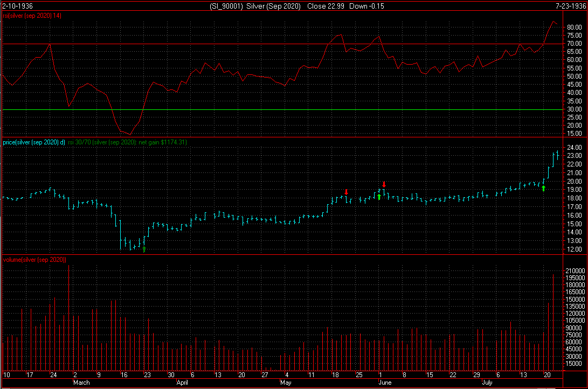Click the 105000 volume scale value
The width and height of the screenshot is (588, 389).
[x=575, y=321]
